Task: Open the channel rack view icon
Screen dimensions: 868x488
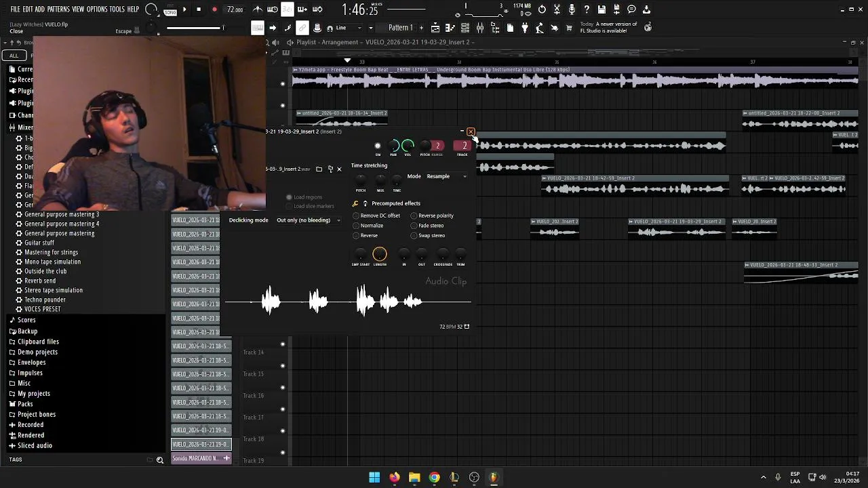Action: click(x=465, y=28)
